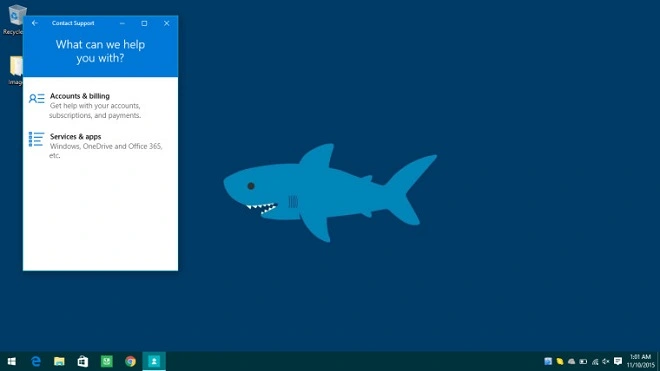Click the Show desktop strip at taskbar end

(658, 361)
